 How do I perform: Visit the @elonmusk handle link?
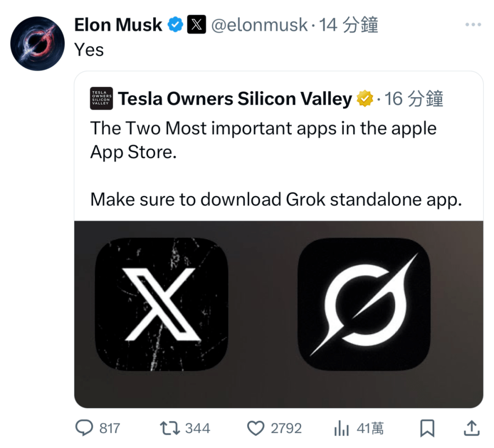259,25
